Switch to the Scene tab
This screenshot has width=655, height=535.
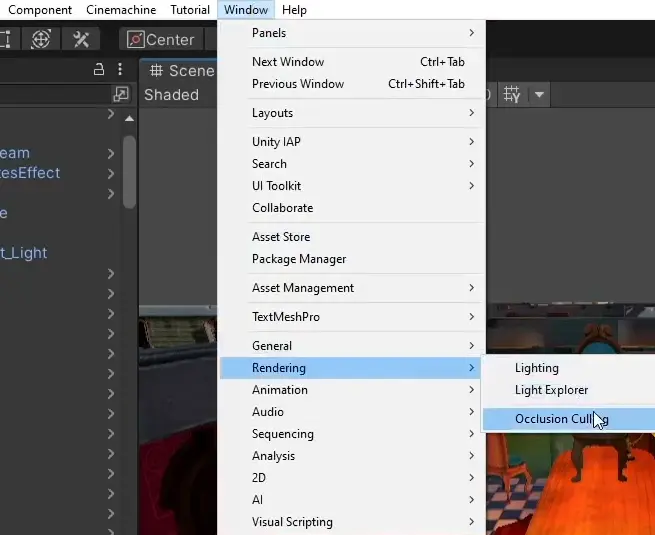click(181, 70)
